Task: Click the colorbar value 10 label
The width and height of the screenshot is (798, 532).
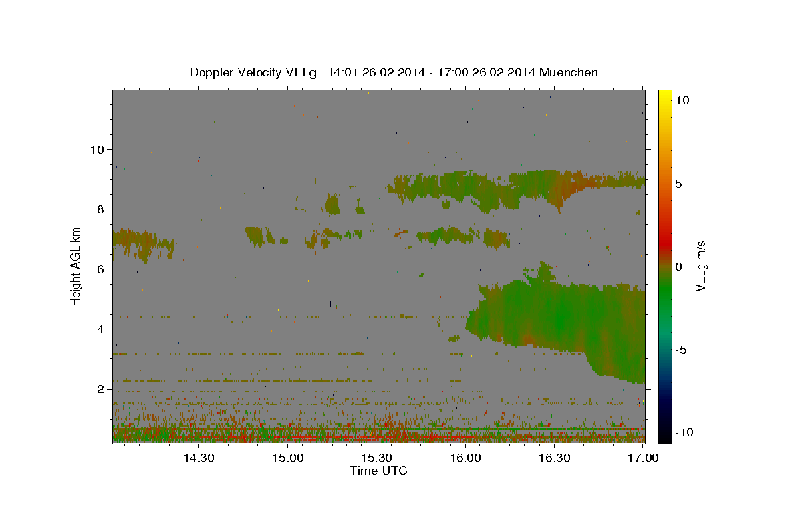Action: 682,100
